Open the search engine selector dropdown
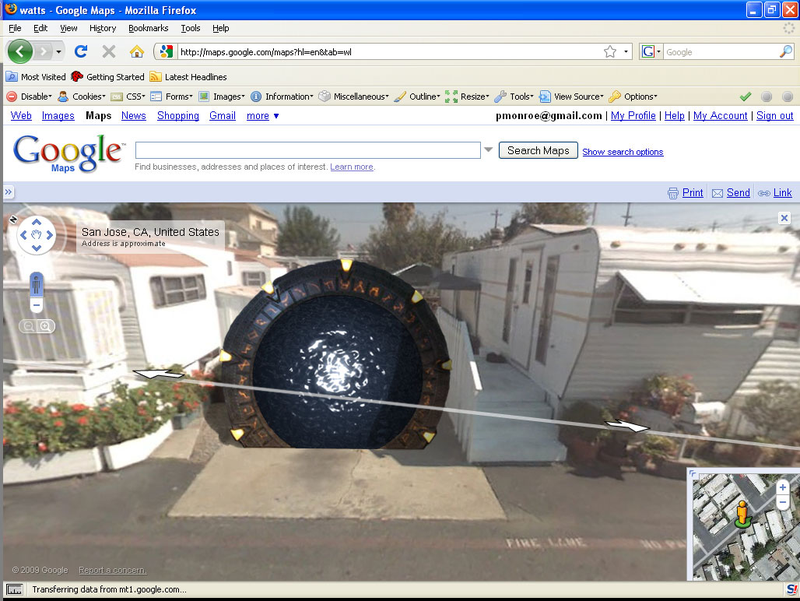 651,52
